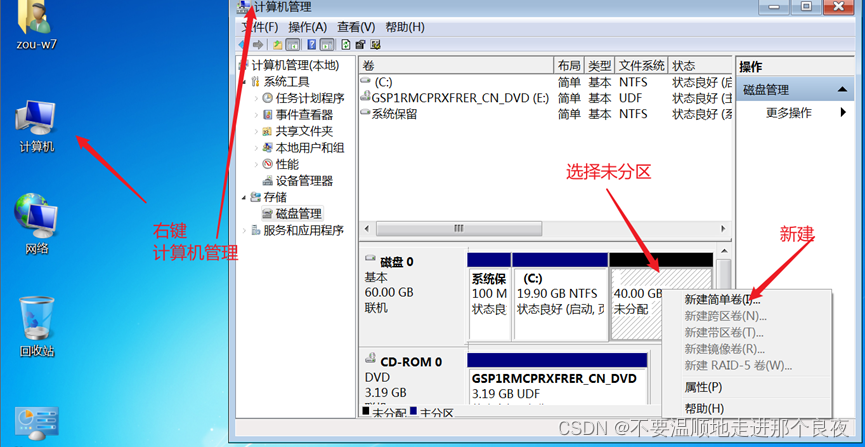The height and width of the screenshot is (447, 865).
Task: Collapse the 系统工具 node arrow
Action: [244, 82]
